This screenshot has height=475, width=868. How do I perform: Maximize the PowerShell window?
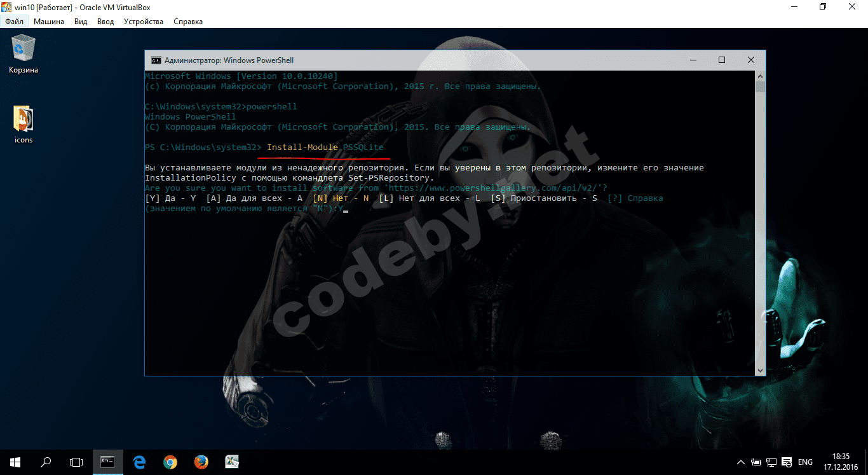[x=722, y=60]
